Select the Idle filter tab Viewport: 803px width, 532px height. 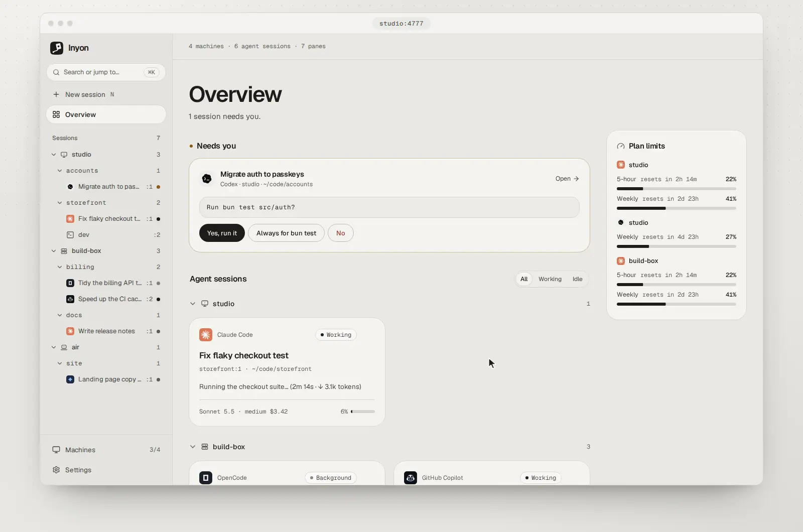pos(578,279)
